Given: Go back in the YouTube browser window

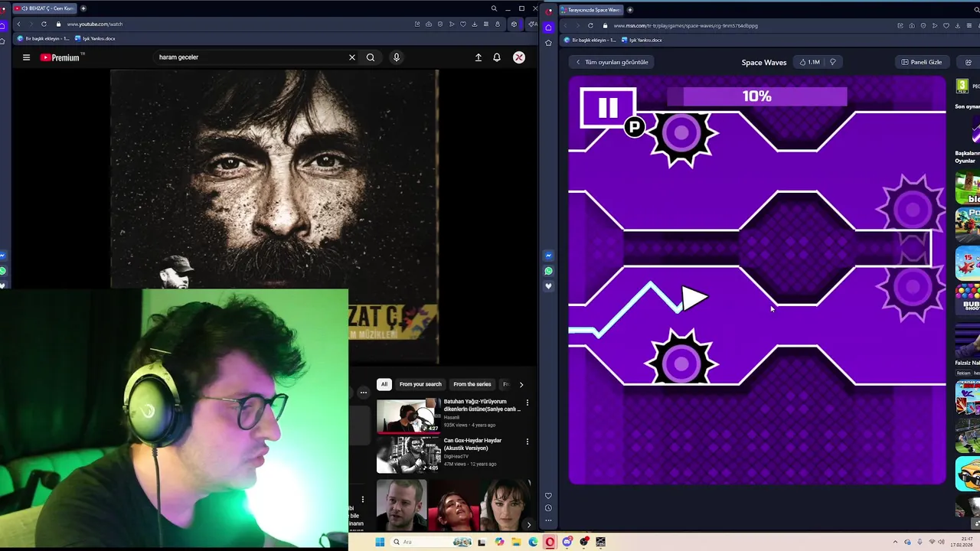Looking at the screenshot, I should point(18,24).
